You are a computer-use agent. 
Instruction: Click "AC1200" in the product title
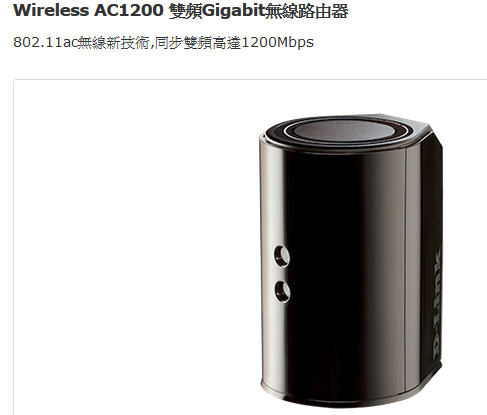[128, 10]
